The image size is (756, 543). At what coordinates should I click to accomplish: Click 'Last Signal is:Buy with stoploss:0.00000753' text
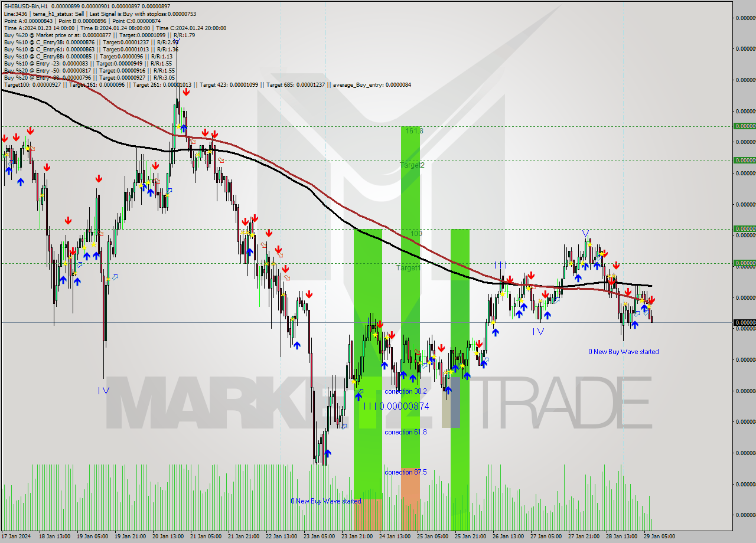click(x=144, y=14)
